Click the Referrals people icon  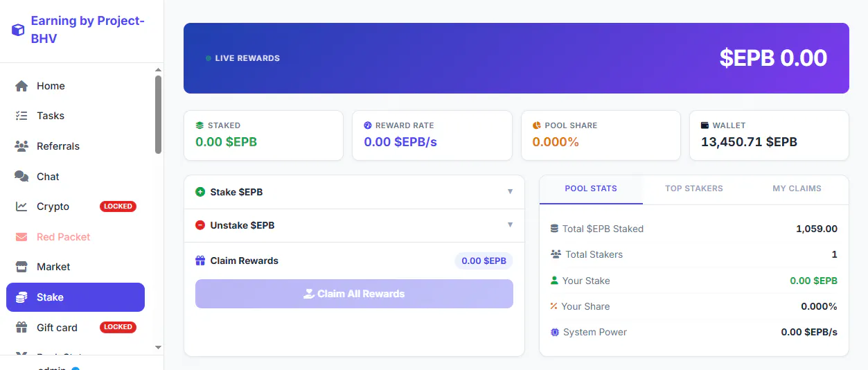coord(21,146)
